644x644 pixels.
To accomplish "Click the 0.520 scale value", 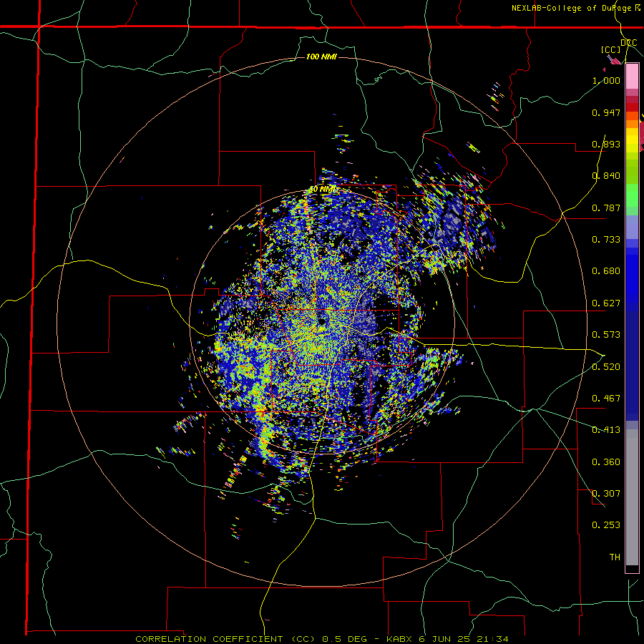I will click(606, 367).
